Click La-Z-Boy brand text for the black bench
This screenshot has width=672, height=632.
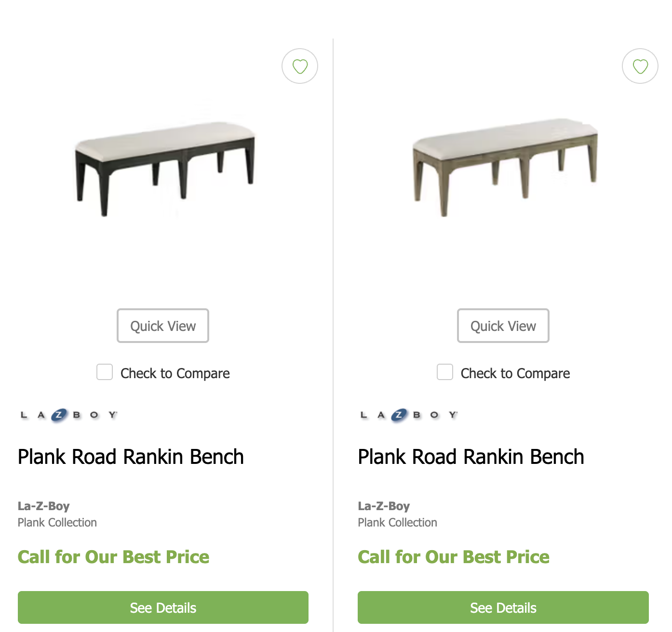pos(44,506)
